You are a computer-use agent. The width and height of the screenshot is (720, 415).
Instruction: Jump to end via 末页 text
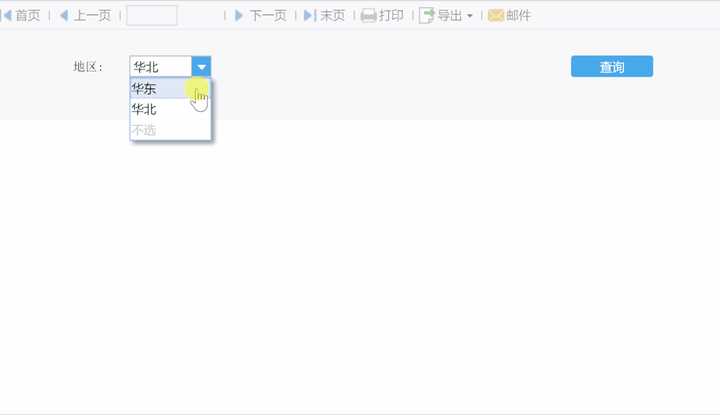pyautogui.click(x=332, y=15)
